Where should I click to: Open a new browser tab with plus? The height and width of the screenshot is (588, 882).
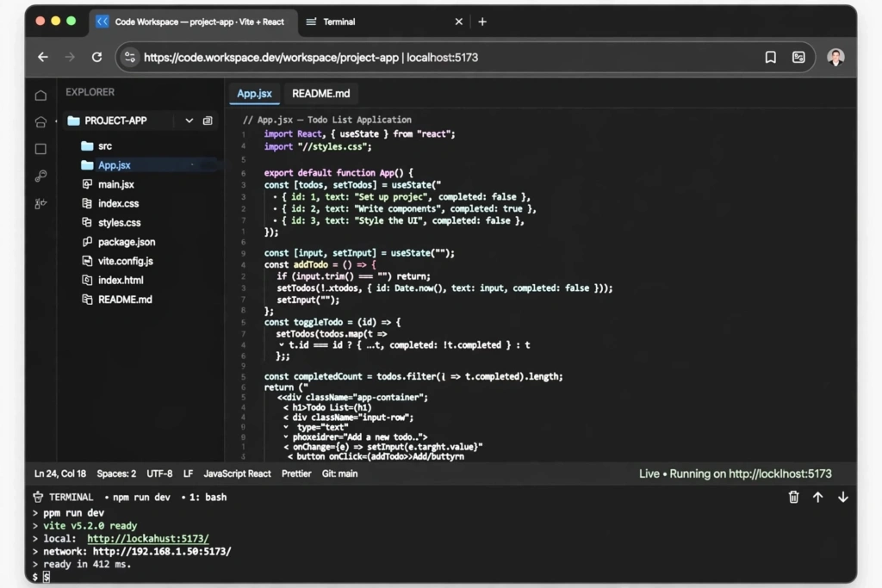[x=482, y=22]
